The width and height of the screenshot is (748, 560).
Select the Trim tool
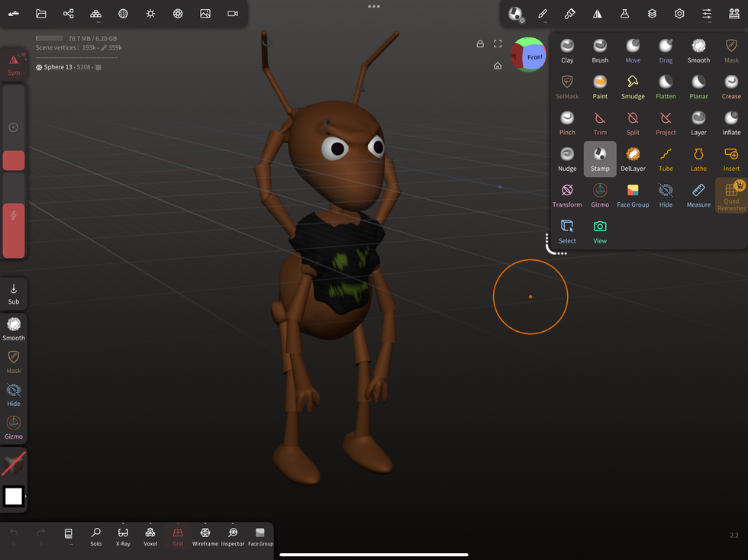click(600, 123)
